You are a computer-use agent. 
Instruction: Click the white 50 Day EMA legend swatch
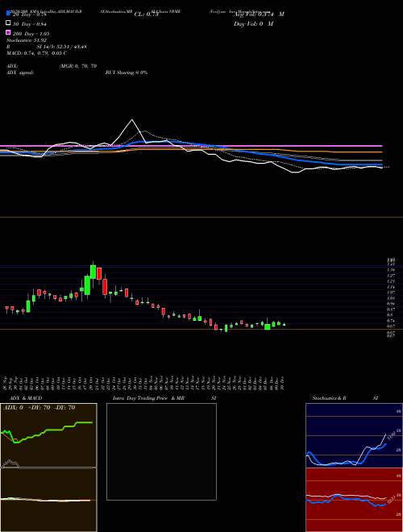[8, 23]
